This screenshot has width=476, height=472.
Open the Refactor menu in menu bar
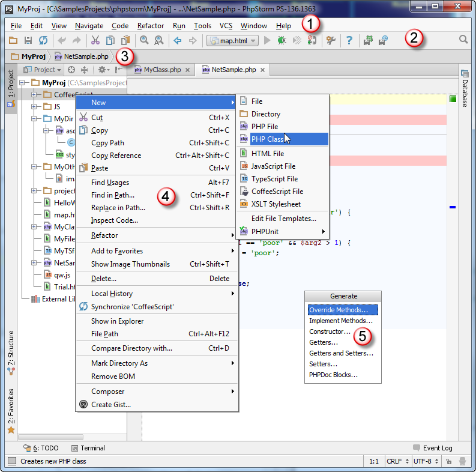(151, 26)
